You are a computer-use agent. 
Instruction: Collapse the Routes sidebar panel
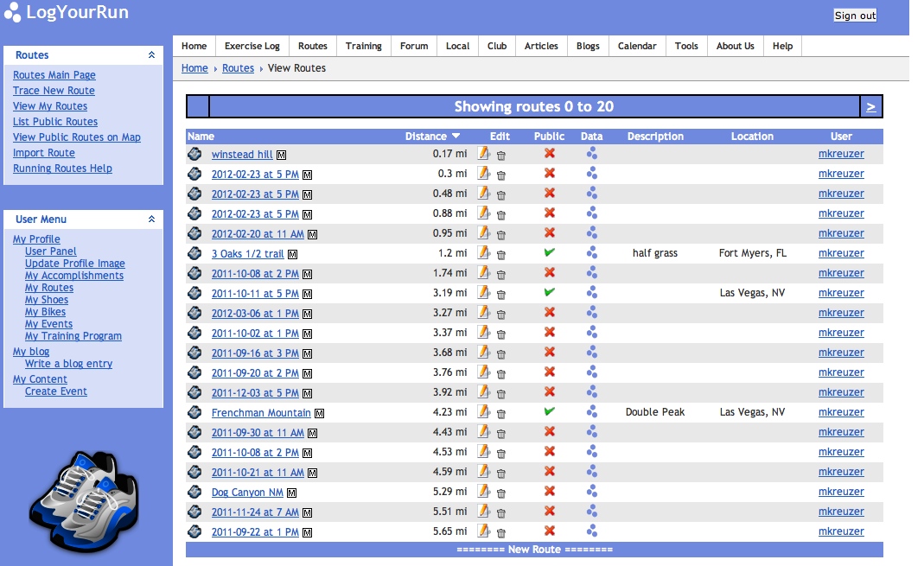pyautogui.click(x=151, y=55)
